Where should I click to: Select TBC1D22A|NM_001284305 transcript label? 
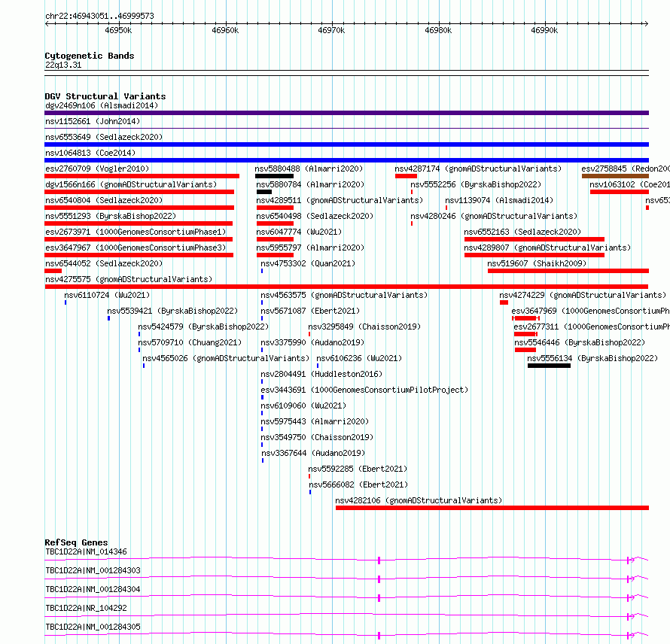coord(93,627)
